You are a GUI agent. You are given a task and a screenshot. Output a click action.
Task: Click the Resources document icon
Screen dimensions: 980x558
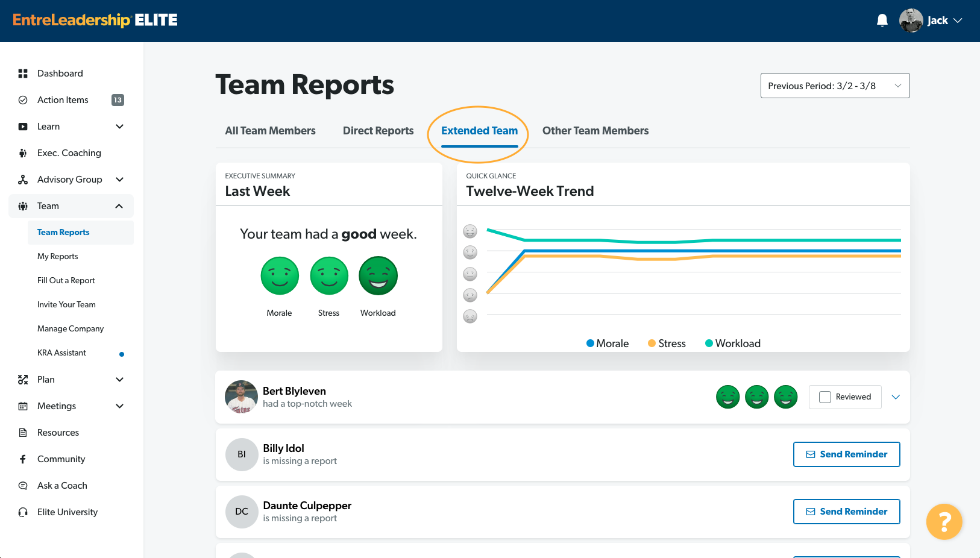(23, 433)
